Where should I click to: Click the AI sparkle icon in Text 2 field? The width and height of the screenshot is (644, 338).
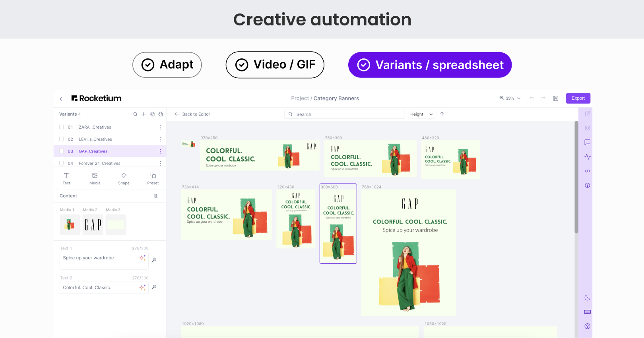click(x=142, y=288)
